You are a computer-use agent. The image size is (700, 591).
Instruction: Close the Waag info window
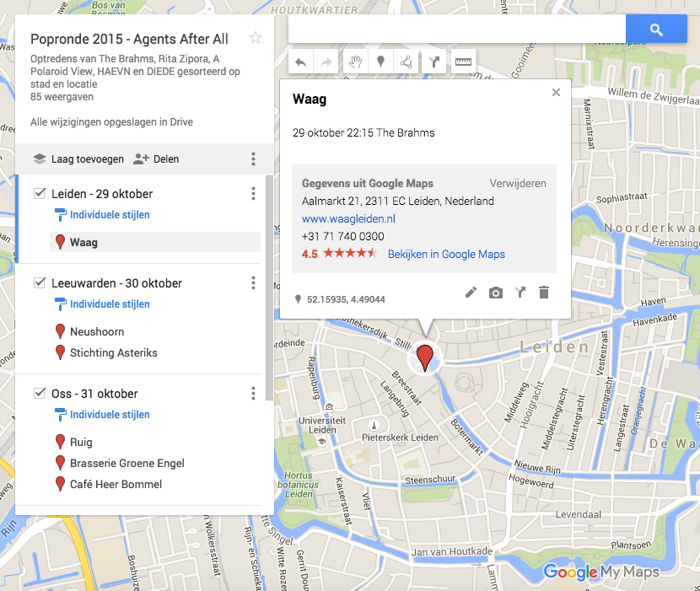tap(556, 93)
